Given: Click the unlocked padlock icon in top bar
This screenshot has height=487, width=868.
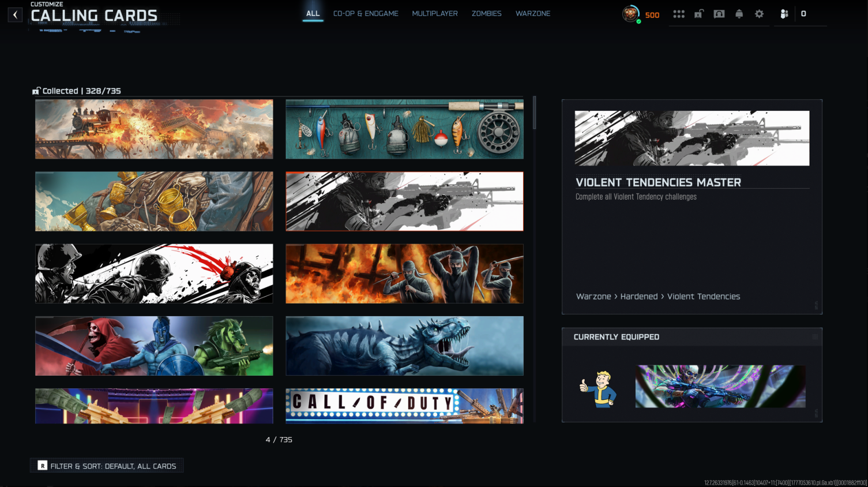Looking at the screenshot, I should click(x=699, y=14).
